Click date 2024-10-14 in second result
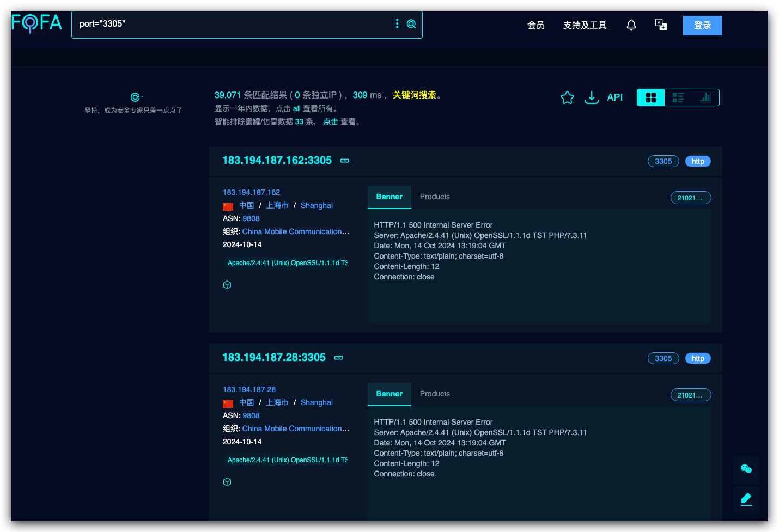This screenshot has width=779, height=532. point(242,442)
